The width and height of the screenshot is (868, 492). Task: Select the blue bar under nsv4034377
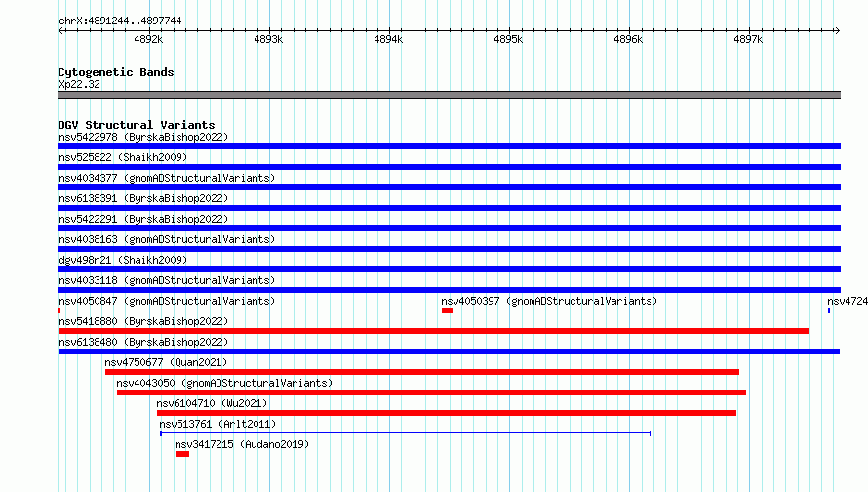449,187
